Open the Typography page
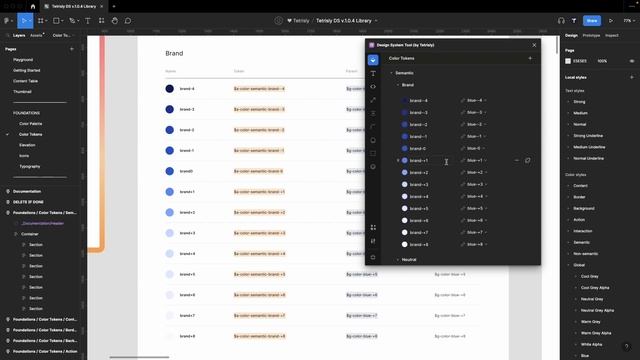 (x=29, y=167)
